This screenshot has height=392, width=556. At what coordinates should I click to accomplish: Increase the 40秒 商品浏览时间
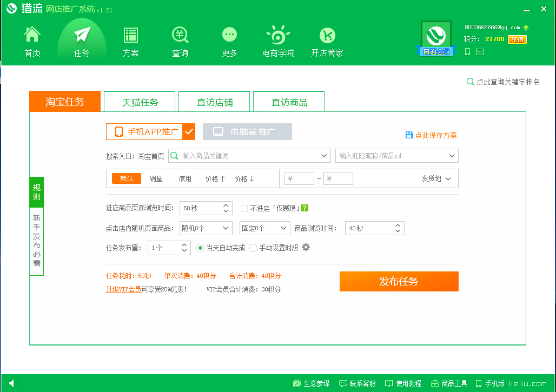pos(398,225)
